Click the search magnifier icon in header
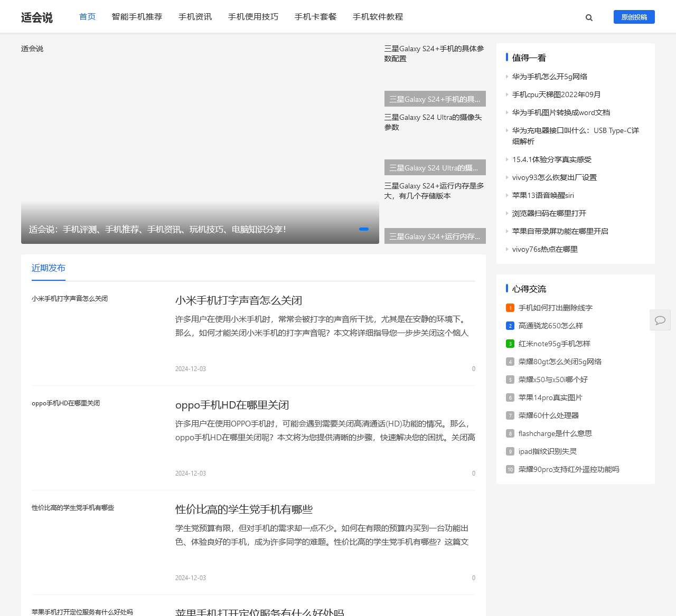Image resolution: width=676 pixels, height=616 pixels. coord(589,17)
